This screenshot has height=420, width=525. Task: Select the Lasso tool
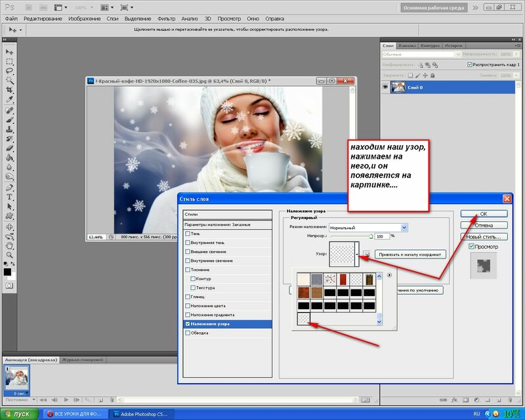9,70
